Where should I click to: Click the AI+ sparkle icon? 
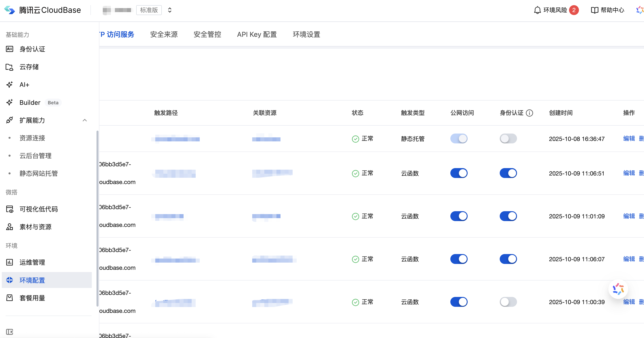(x=9, y=85)
